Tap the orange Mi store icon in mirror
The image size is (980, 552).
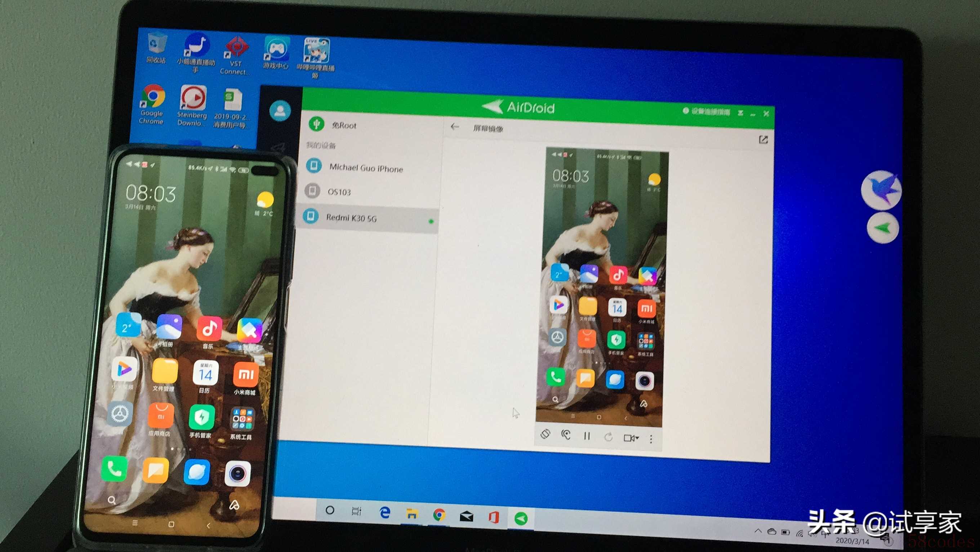pyautogui.click(x=647, y=308)
